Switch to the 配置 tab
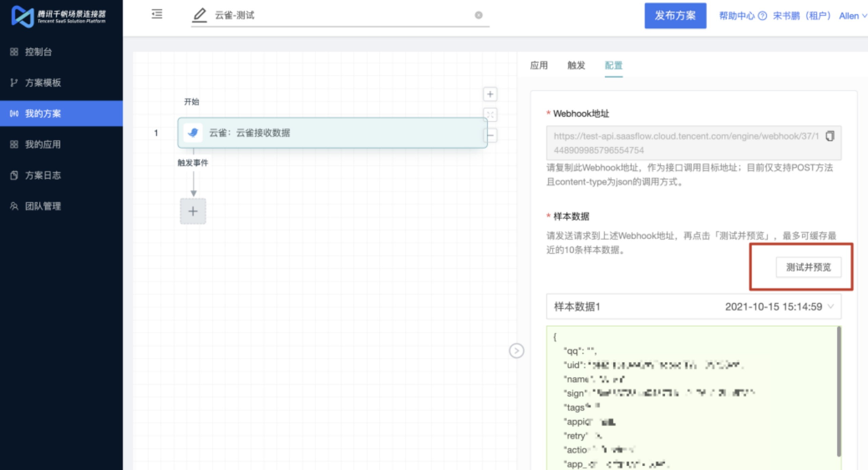The height and width of the screenshot is (470, 868). click(614, 65)
